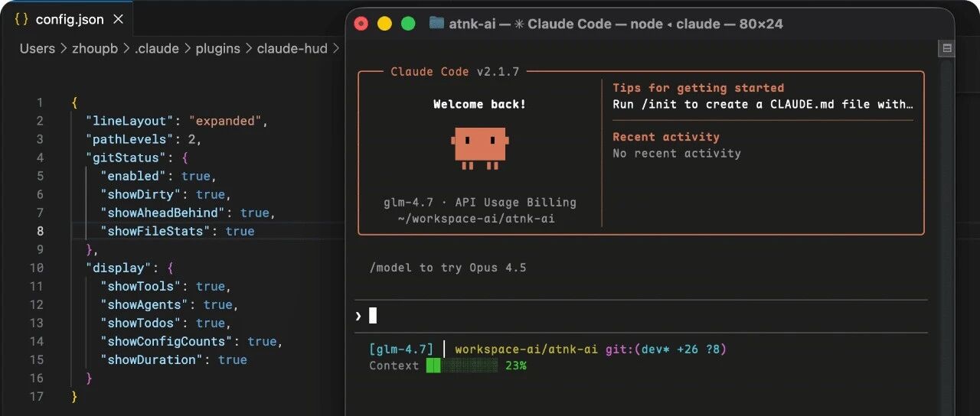The width and height of the screenshot is (980, 416).
Task: Click line number 8 in the gutter
Action: [x=40, y=231]
